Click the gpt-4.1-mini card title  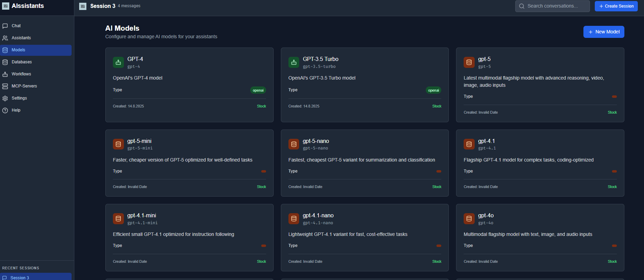click(x=142, y=215)
